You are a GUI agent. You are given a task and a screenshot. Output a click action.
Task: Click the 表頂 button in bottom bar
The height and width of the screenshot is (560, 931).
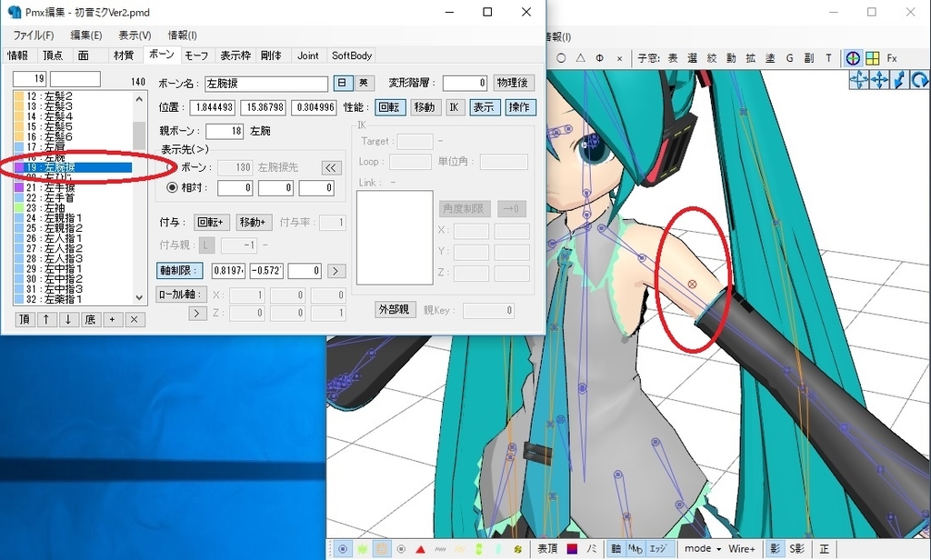(x=547, y=549)
